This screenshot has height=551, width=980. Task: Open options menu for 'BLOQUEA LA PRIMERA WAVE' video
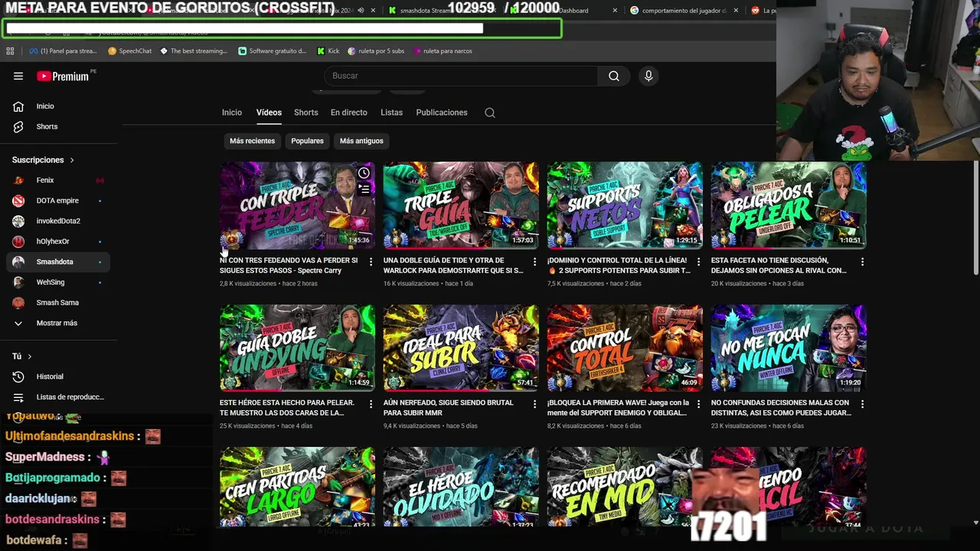click(698, 404)
